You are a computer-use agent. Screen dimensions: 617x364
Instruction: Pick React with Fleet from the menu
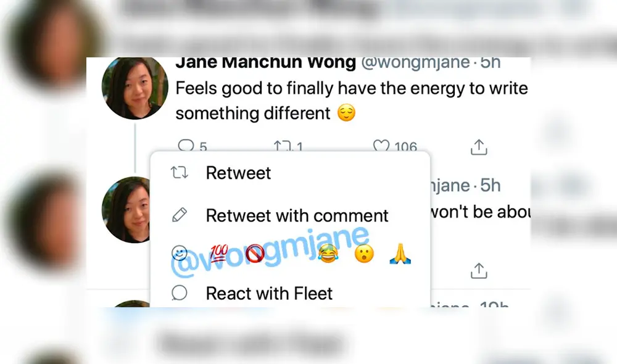269,294
